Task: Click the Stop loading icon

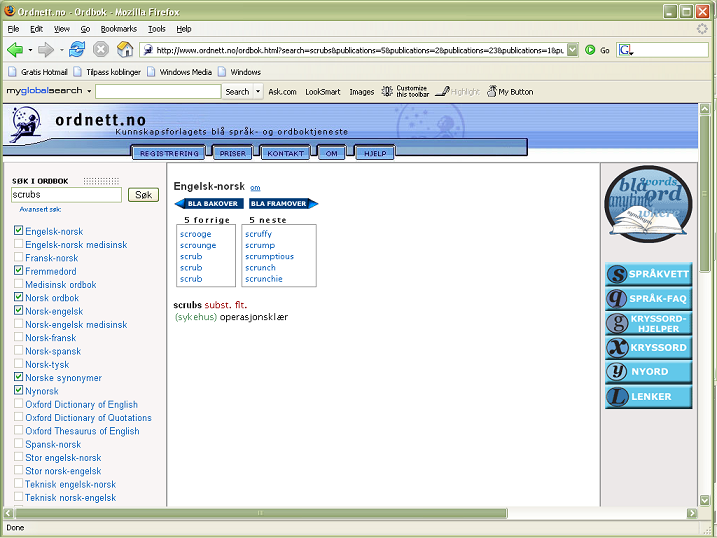Action: [101, 49]
